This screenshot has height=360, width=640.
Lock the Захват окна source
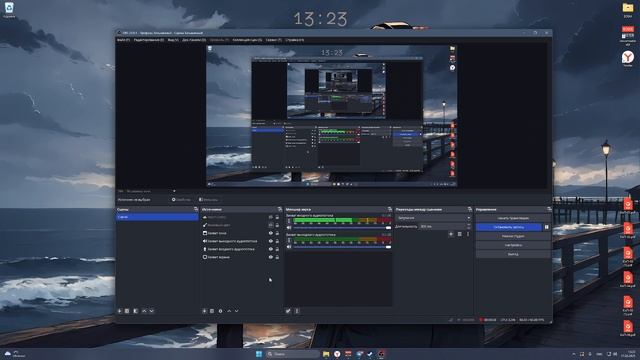277,233
